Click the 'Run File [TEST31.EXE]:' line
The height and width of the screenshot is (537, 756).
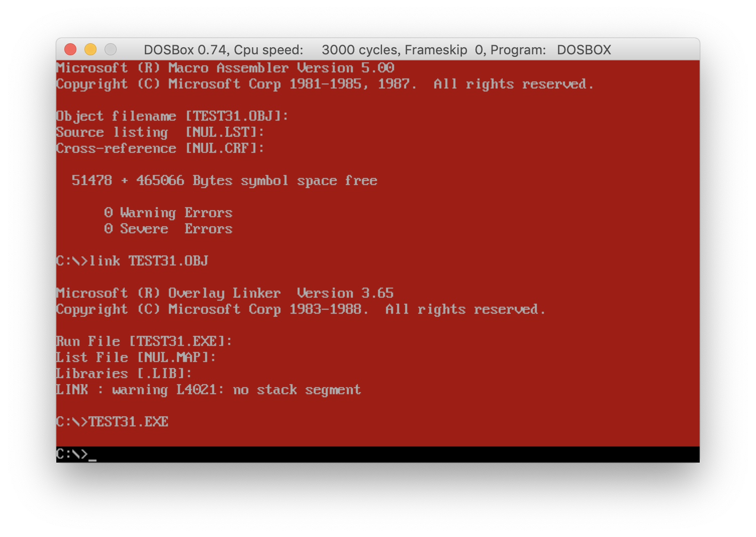pyautogui.click(x=144, y=341)
